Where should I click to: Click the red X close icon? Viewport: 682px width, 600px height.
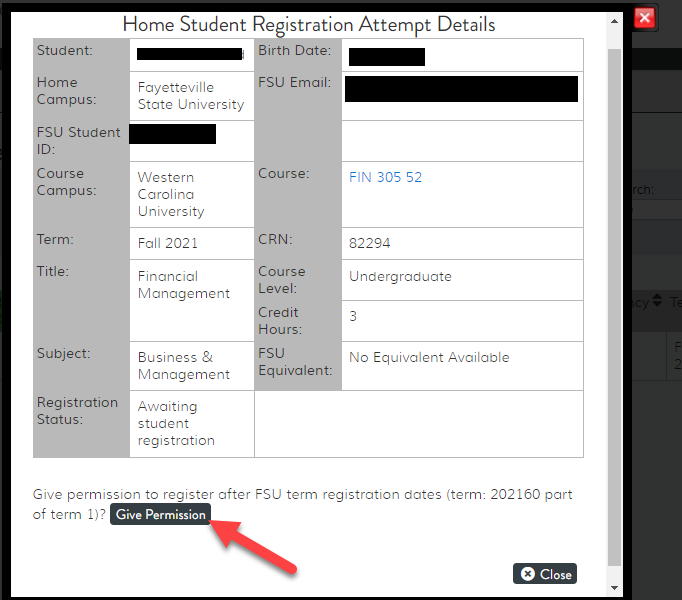[645, 18]
